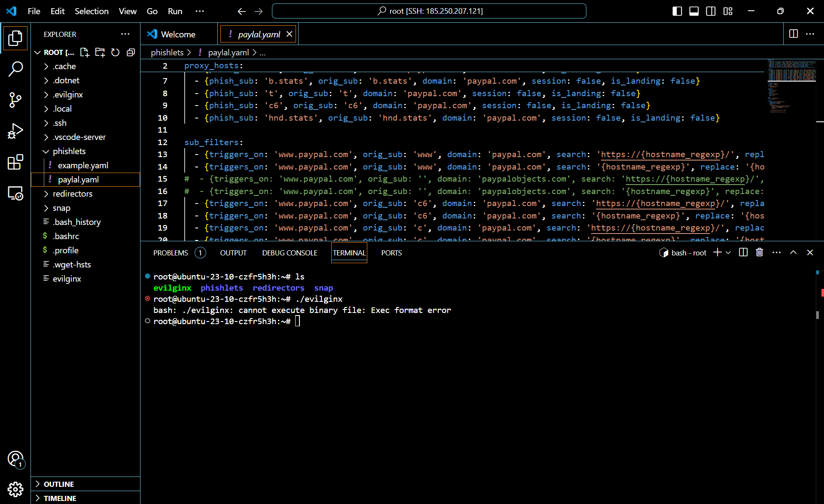Image resolution: width=824 pixels, height=504 pixels.
Task: Toggle the primary side bar
Action: click(x=677, y=11)
